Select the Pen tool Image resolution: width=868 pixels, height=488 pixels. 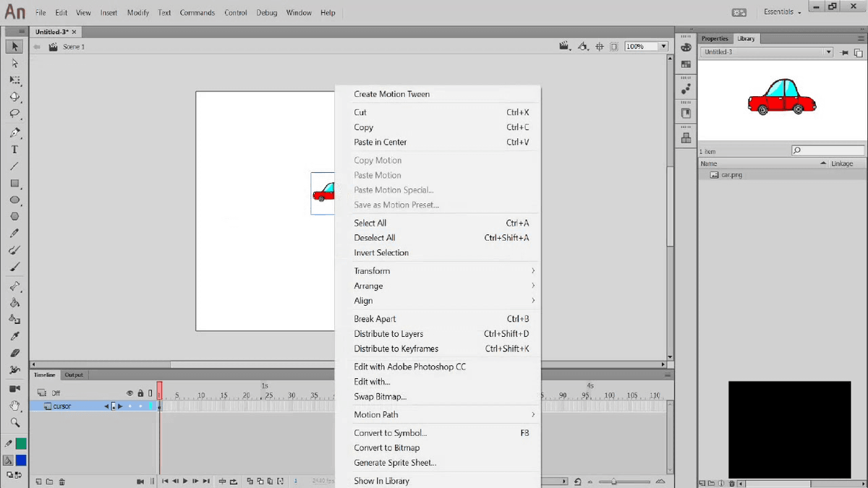click(x=14, y=133)
